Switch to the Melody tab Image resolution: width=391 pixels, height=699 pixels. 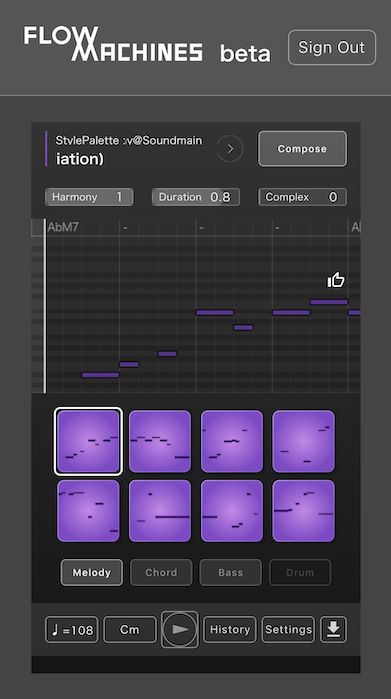[x=91, y=572]
